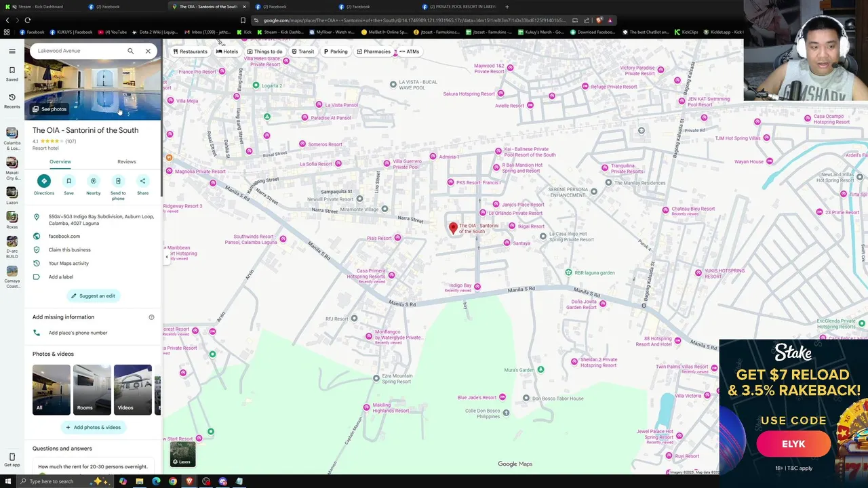Click inside the Lakewood Avenue search field
Viewport: 868px width, 488px height.
tap(78, 51)
